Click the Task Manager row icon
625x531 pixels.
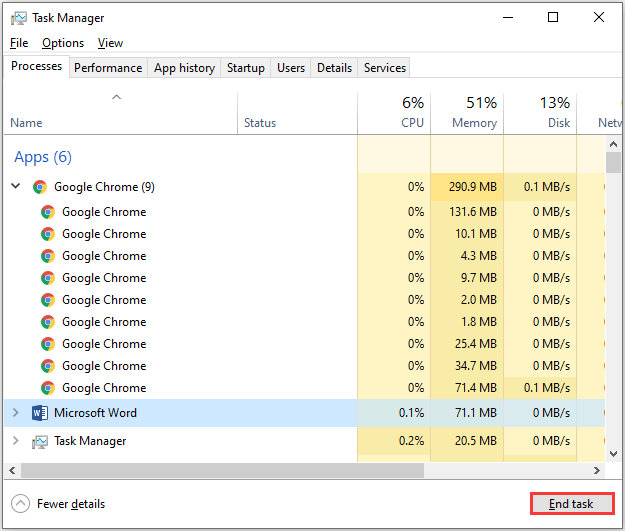click(40, 441)
